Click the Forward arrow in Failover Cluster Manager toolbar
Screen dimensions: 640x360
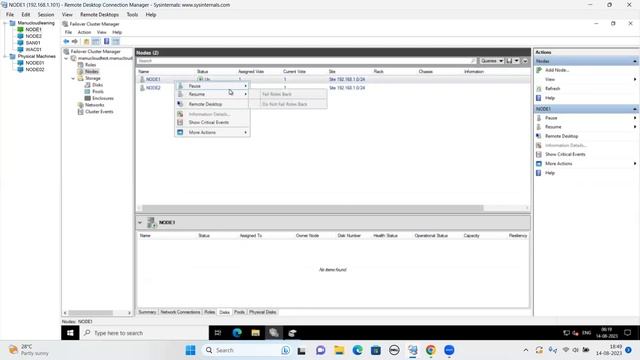tap(75, 41)
